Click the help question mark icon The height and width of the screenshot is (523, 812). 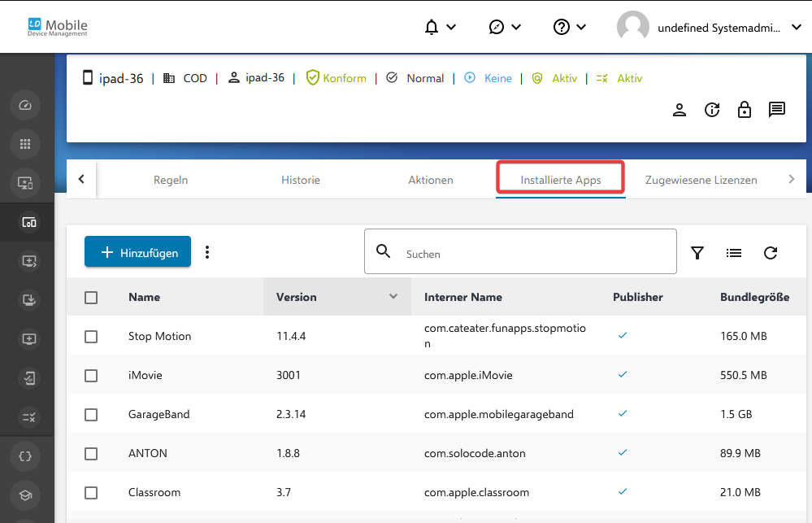point(562,27)
